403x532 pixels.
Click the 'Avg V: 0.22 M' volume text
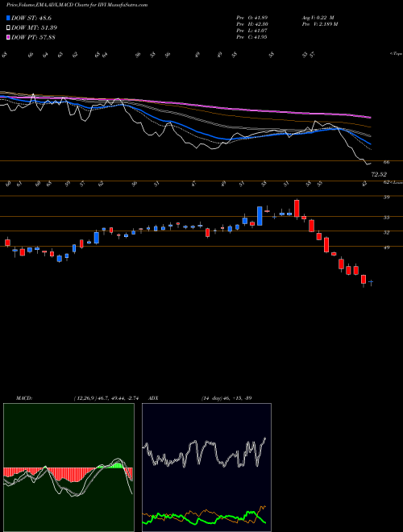tap(318, 18)
